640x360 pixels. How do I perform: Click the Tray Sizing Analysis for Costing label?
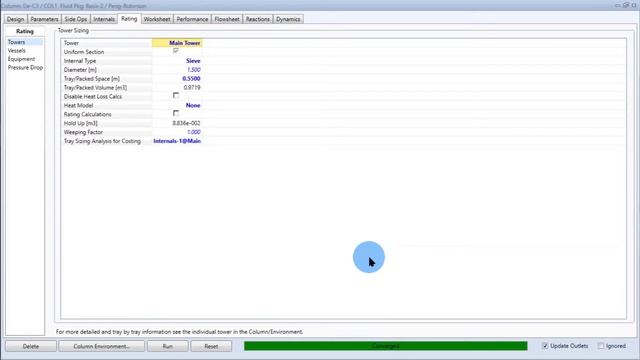coord(102,141)
